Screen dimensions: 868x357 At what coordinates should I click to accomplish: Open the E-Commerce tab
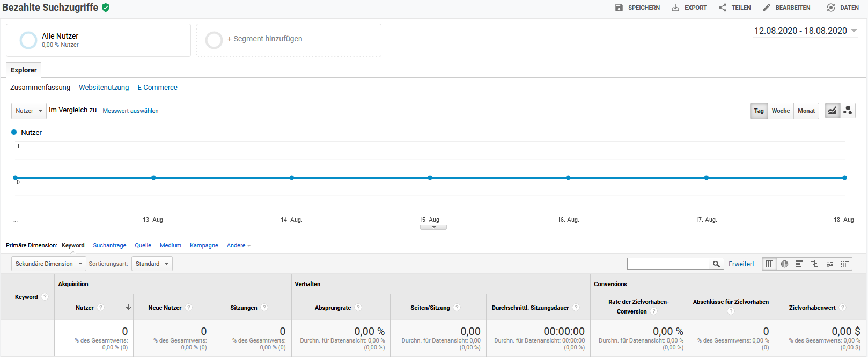(157, 88)
